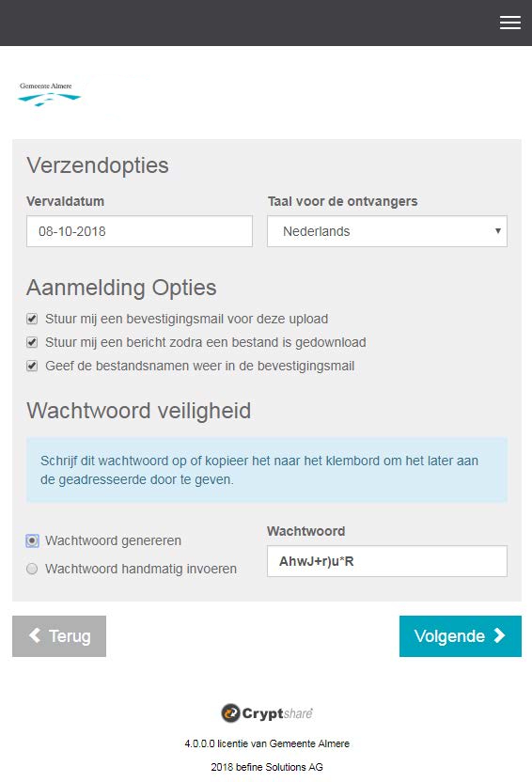Click the Vervaldatum date field
The width and height of the screenshot is (532, 782).
[139, 231]
